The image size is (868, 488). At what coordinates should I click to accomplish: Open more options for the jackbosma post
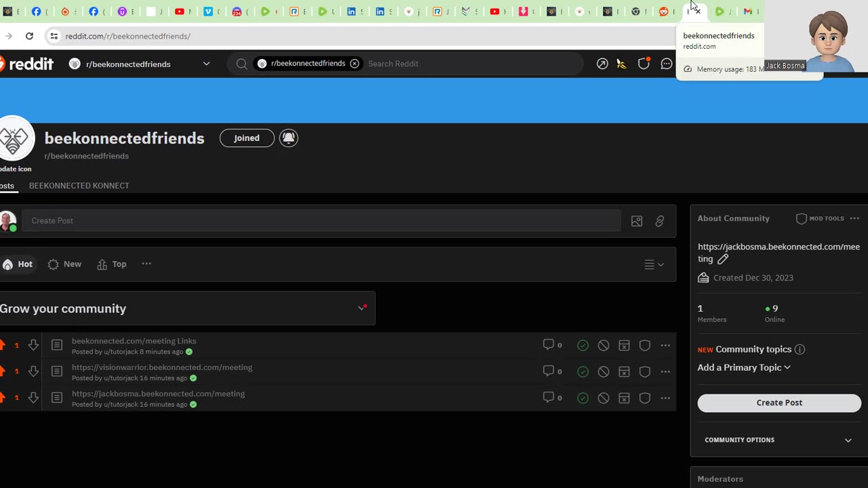665,399
